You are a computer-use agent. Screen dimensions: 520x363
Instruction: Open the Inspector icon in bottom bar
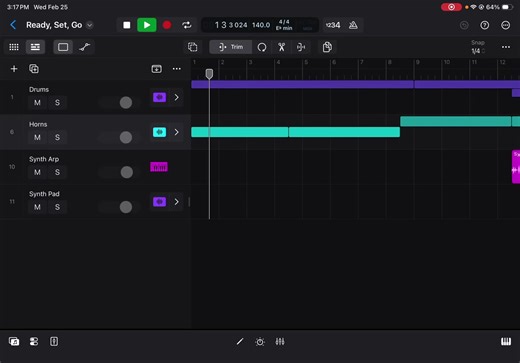(x=34, y=341)
